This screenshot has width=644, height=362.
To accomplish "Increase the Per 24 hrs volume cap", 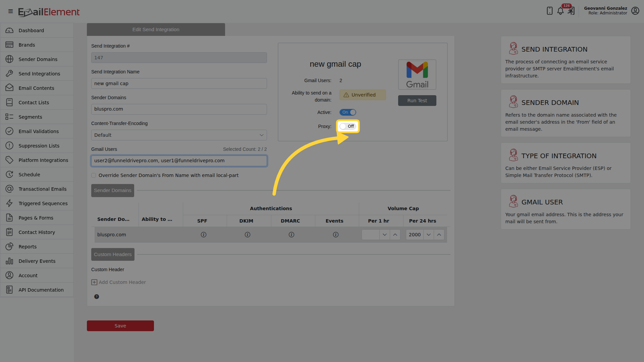I will click(439, 235).
